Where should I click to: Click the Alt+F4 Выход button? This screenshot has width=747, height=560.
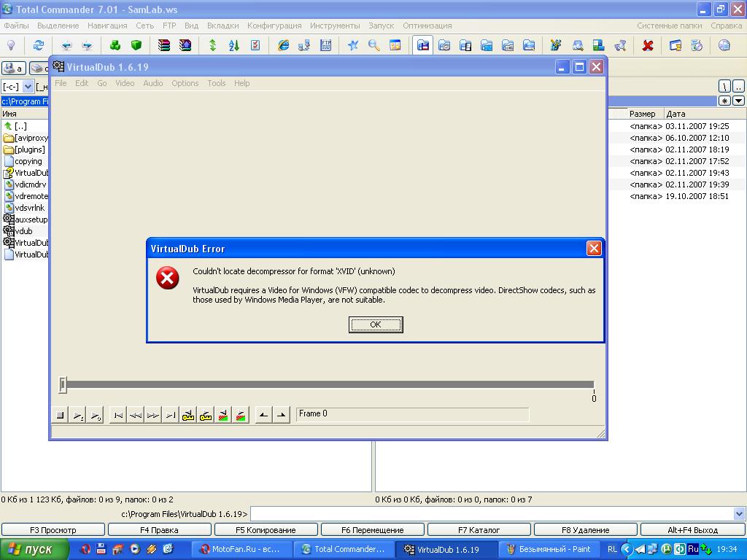[x=693, y=530]
